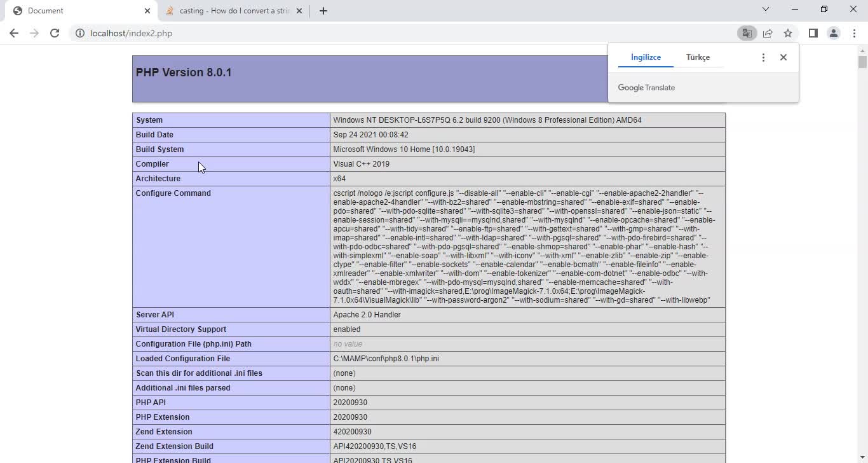Click the vertical scrollbar thumb

(862, 62)
